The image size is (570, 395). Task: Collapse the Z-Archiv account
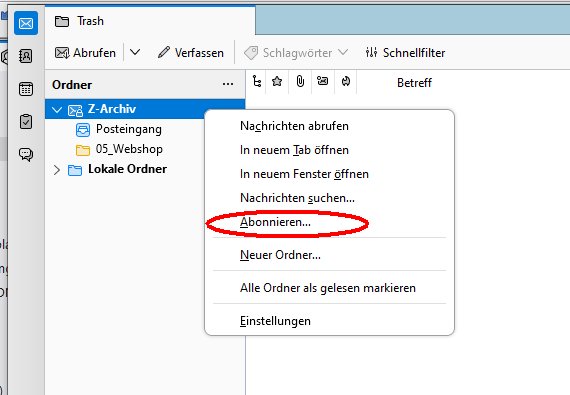(x=57, y=109)
